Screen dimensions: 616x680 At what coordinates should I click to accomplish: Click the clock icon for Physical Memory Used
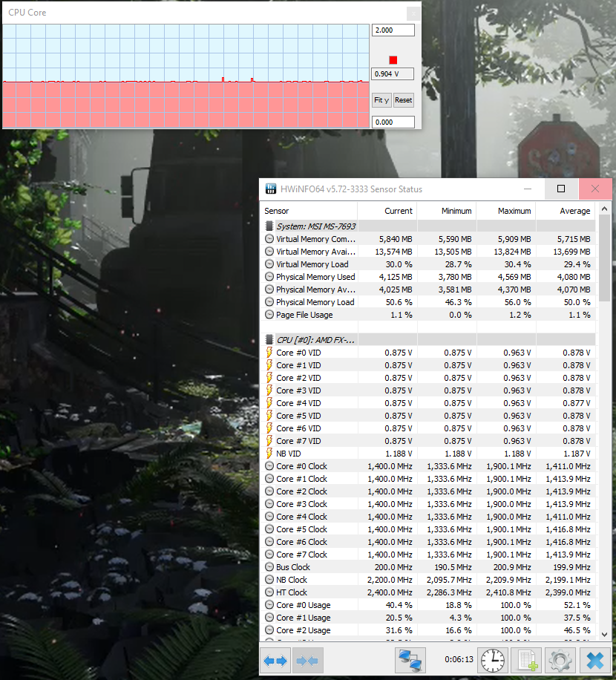269,277
